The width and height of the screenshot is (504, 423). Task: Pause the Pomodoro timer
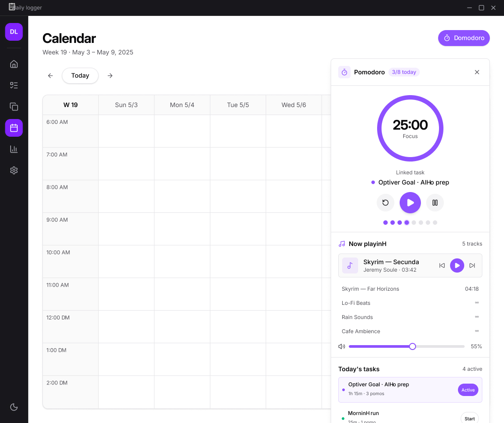(435, 203)
